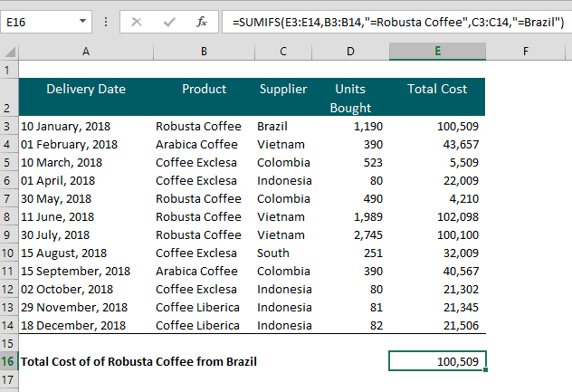572x392 pixels.
Task: Select the result cell showing 100,509 in row 16
Action: point(437,361)
